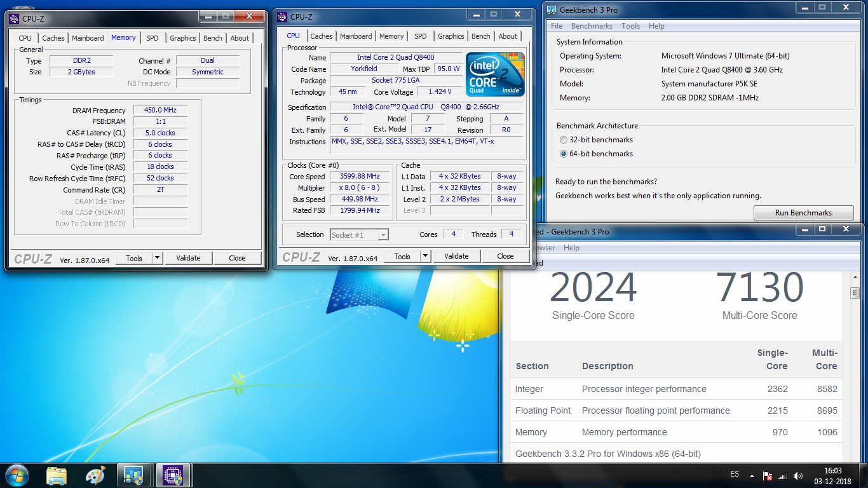Switch to Geekbench taskbar icon

coord(134,475)
